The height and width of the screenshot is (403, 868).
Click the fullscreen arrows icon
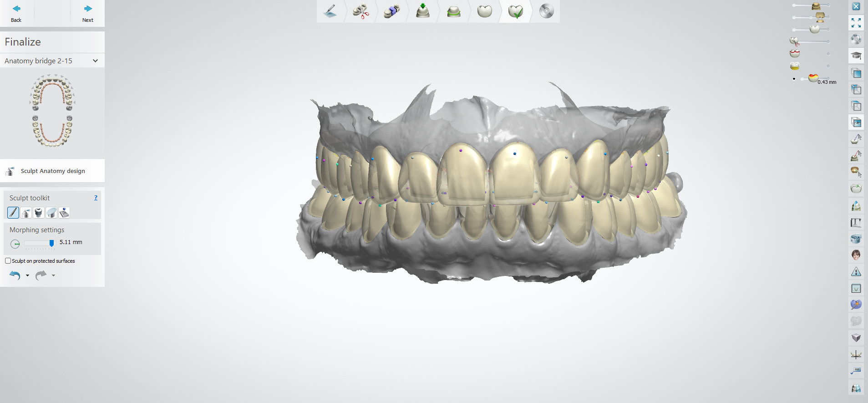856,23
